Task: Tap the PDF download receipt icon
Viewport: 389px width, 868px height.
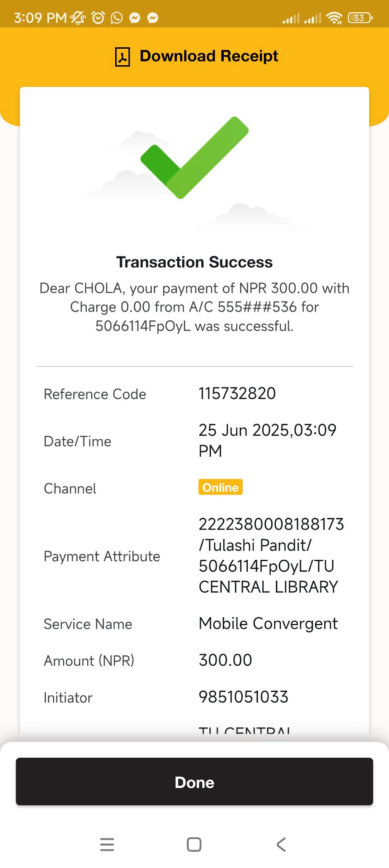Action: click(x=122, y=57)
